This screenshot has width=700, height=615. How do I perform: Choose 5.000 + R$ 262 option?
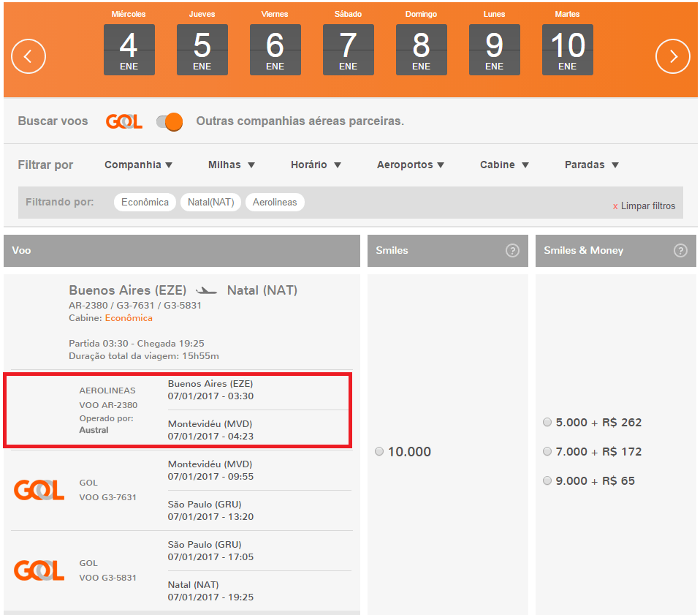click(x=547, y=422)
